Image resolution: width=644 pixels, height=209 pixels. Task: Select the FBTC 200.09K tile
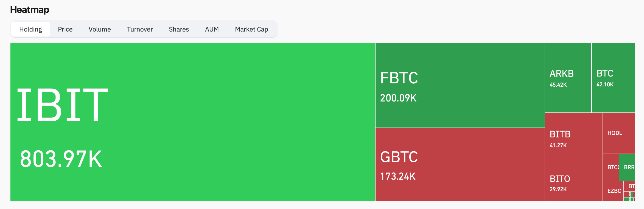[x=460, y=85]
